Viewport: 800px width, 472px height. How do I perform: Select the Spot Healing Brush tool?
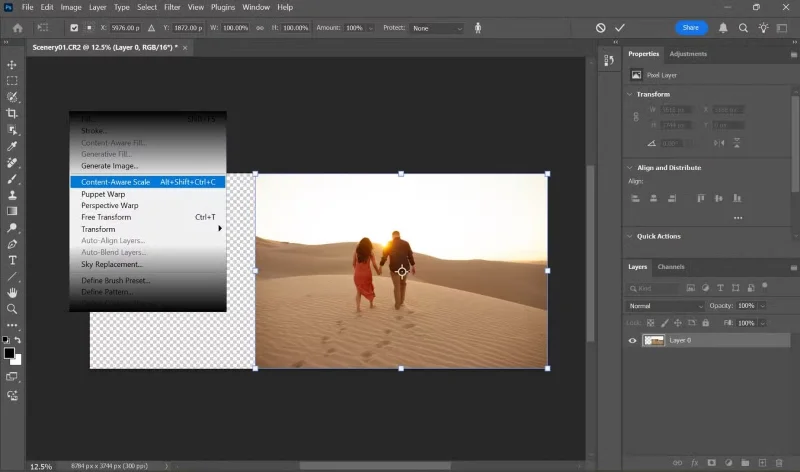12,162
